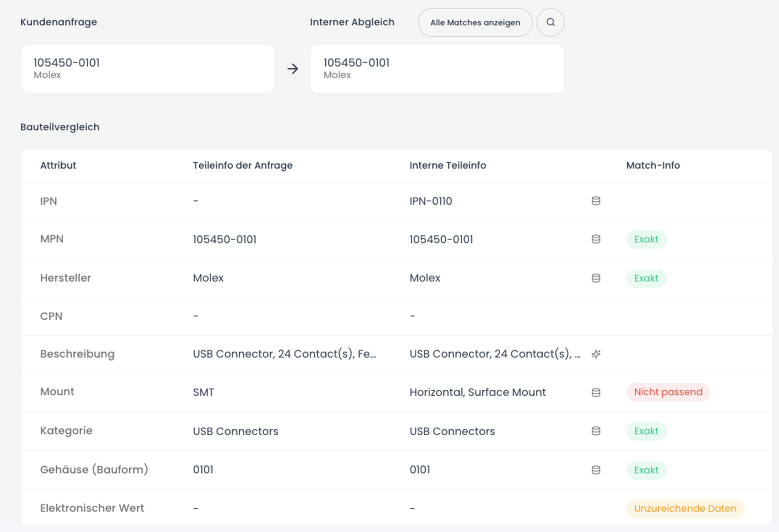Click Exakt badge in MPN row
Image resolution: width=779 pixels, height=532 pixels.
coord(646,239)
